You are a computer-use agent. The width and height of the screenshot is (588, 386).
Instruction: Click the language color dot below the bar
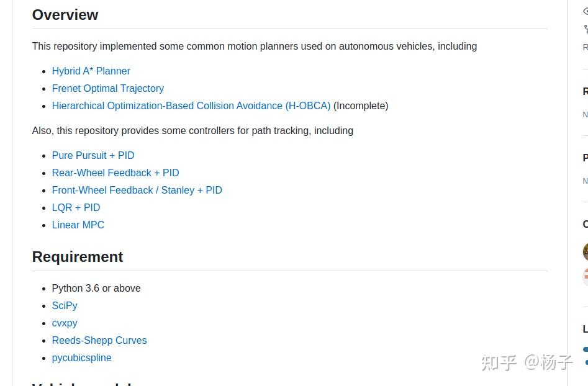587,362
